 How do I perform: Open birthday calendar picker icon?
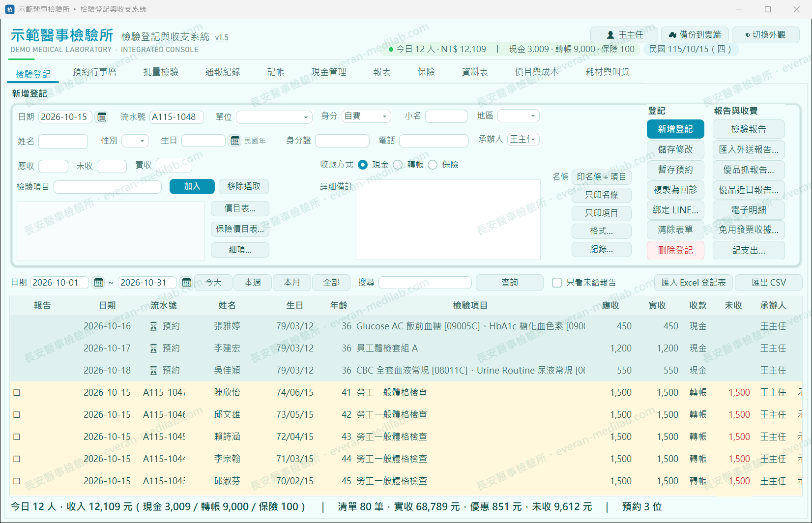click(x=234, y=141)
